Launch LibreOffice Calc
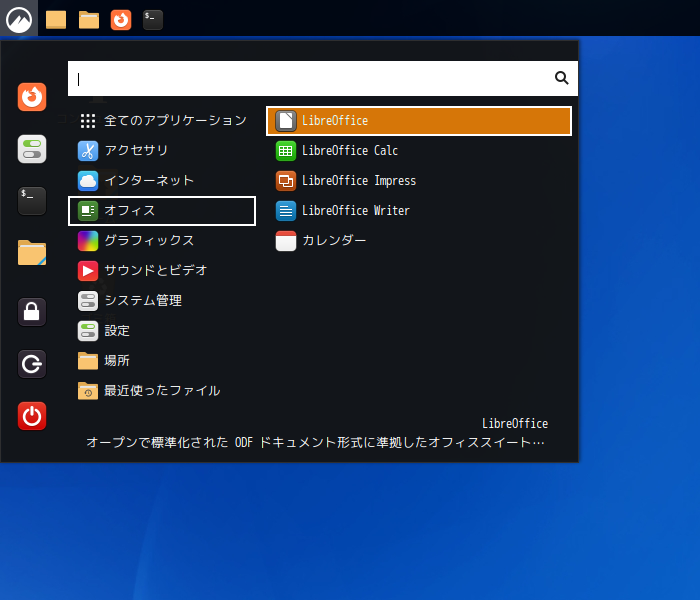Screen dimensions: 700x600 click(x=419, y=150)
